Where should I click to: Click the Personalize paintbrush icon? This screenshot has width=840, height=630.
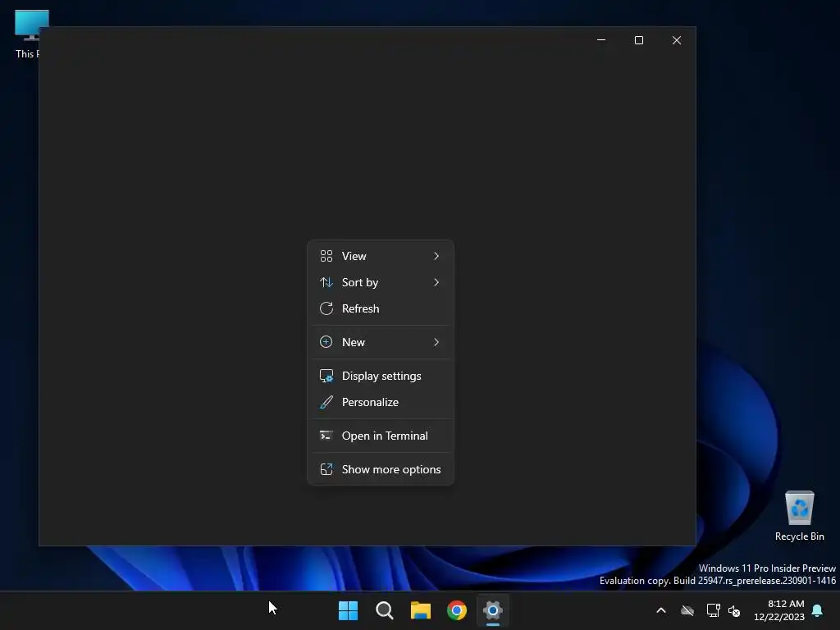(326, 402)
